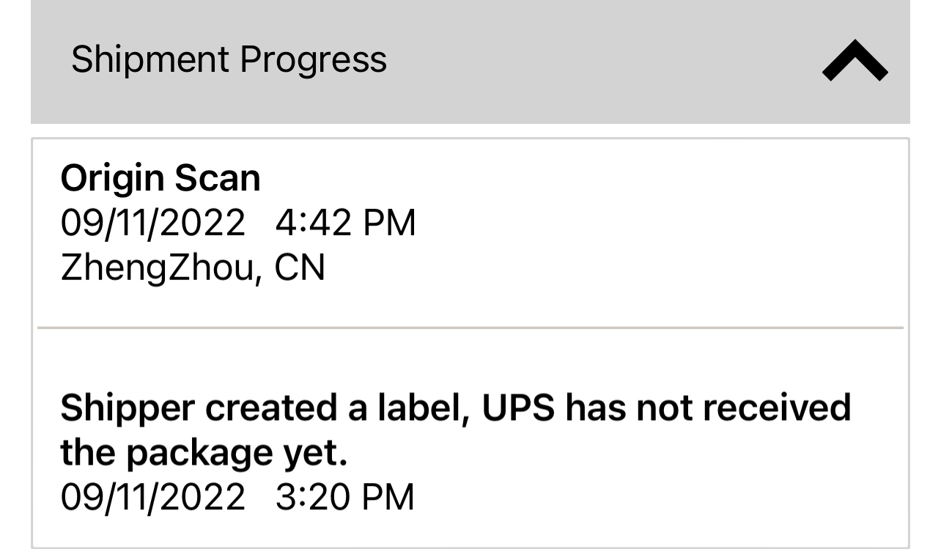Tap the label created date 09/11/2022
The image size is (941, 560).
tap(152, 497)
